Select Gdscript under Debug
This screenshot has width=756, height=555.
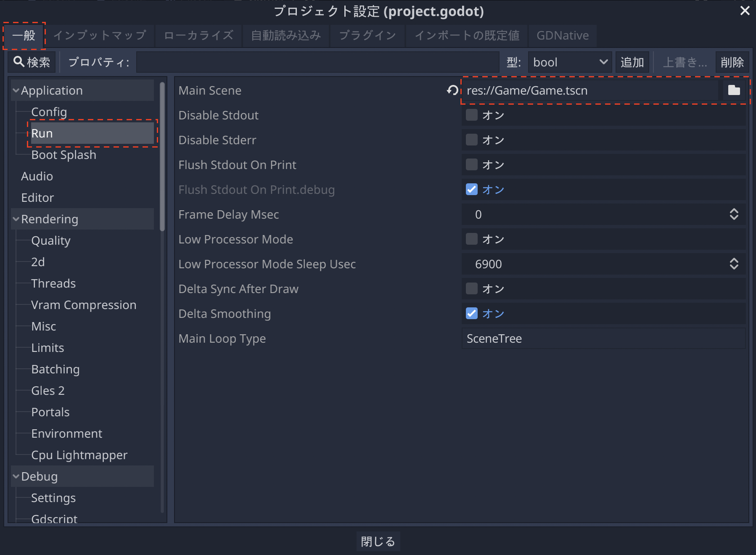54,518
